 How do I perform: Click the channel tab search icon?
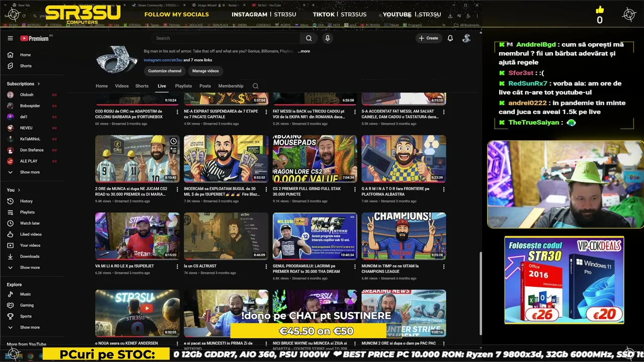coord(256,86)
